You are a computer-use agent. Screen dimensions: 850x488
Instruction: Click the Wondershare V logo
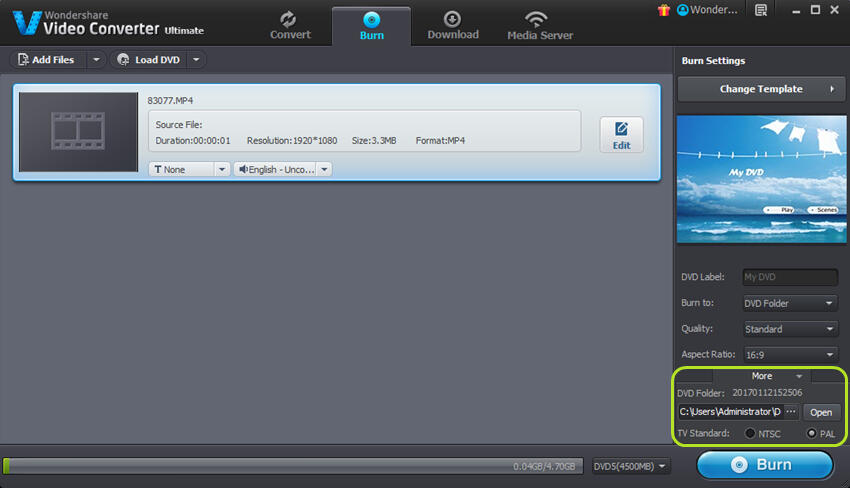(26, 23)
